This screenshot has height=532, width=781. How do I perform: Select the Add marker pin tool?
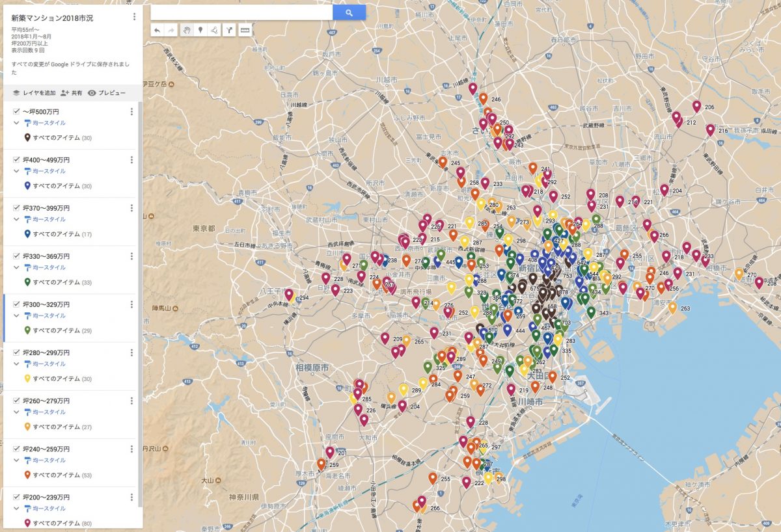coord(200,30)
